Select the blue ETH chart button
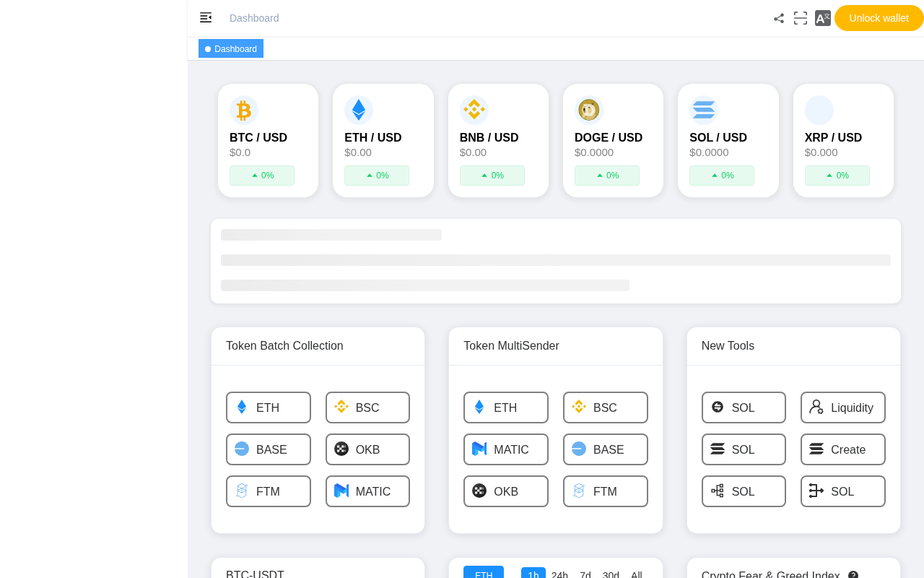Viewport: 924px width, 578px height. click(484, 572)
